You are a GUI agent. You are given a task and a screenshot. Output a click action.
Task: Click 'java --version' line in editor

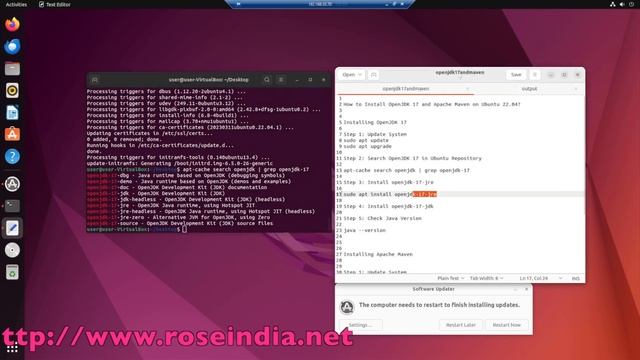(364, 230)
